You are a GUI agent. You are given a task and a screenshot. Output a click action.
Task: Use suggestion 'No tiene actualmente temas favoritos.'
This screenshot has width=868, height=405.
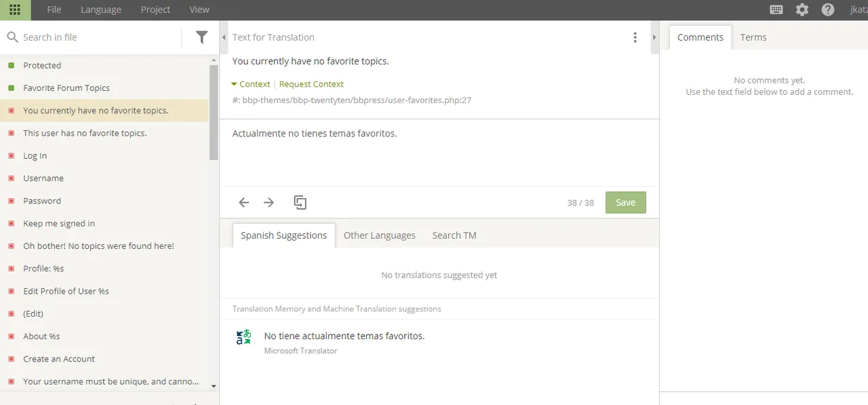point(344,336)
